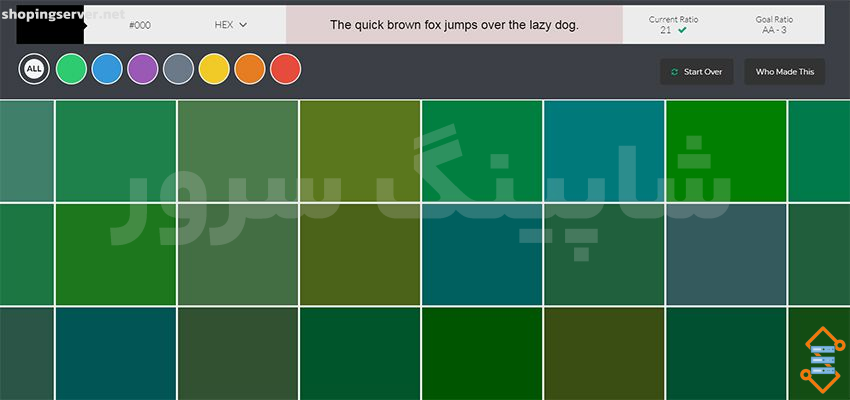Click the Current Ratio checkmark icon
Screen dimensions: 850x400
682,30
